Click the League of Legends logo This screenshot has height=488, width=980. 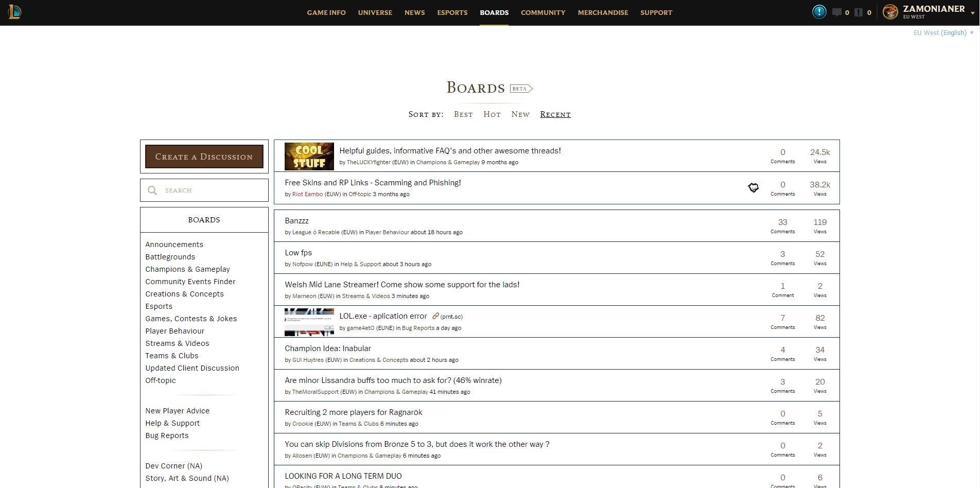14,12
